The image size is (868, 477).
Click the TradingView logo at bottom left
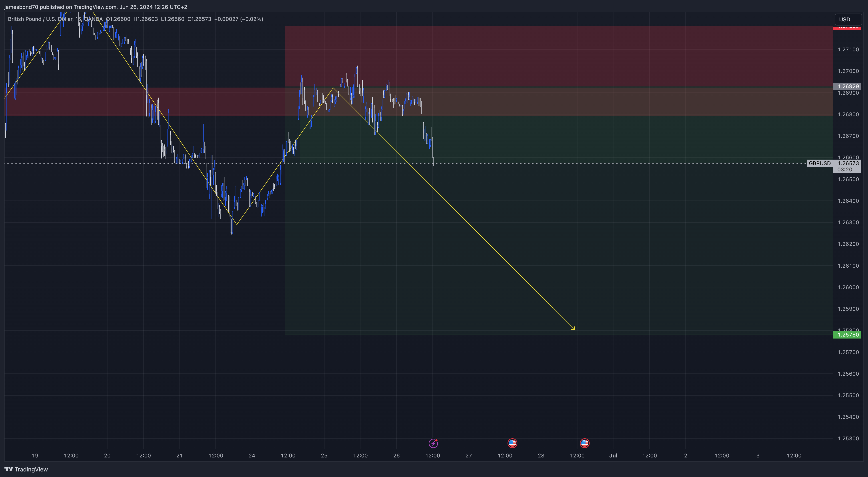point(26,469)
